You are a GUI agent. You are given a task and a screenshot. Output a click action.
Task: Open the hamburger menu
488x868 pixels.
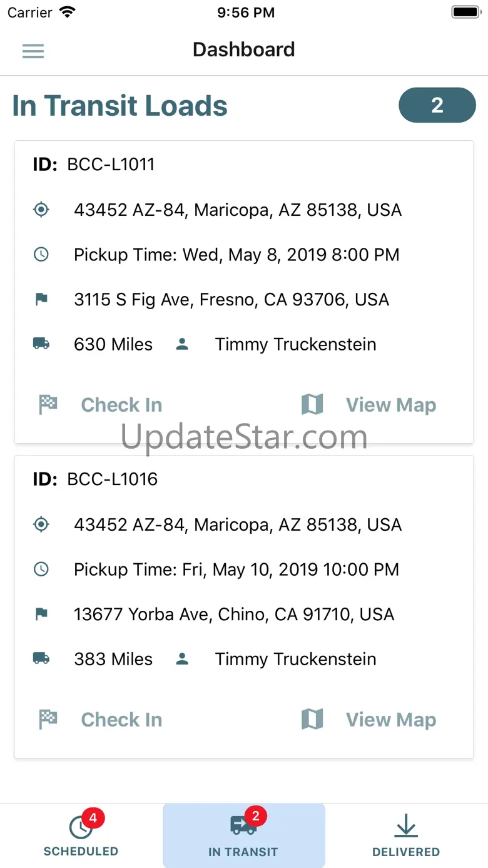coord(33,51)
